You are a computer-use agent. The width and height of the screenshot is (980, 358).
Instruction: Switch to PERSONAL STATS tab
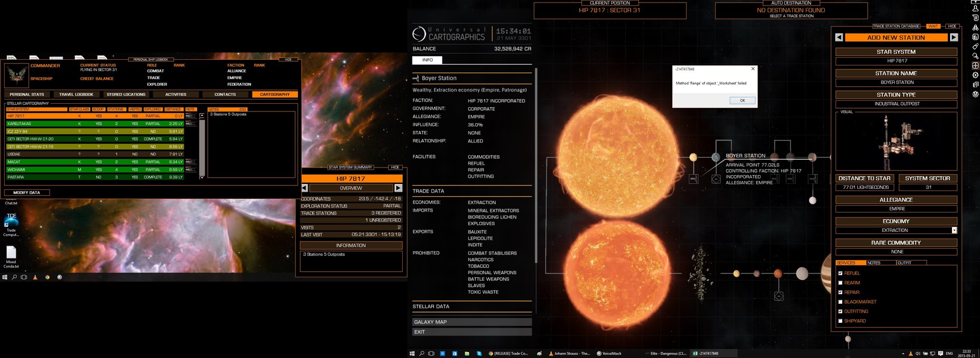point(27,94)
